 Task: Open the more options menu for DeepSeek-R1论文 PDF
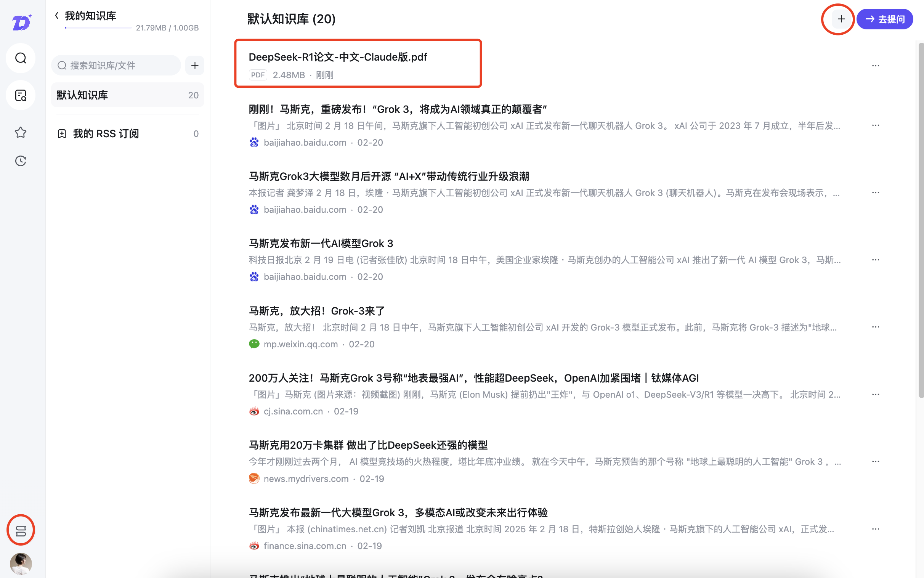(876, 65)
